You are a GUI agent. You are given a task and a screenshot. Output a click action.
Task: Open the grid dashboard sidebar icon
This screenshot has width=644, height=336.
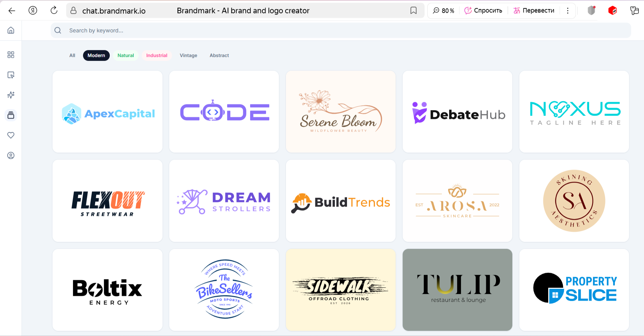pos(11,55)
